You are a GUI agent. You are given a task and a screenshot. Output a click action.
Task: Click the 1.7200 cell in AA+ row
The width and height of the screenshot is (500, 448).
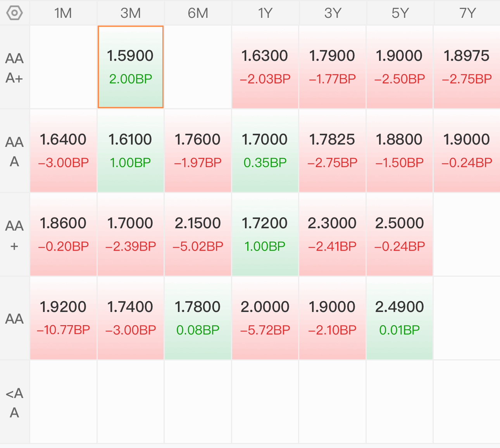click(265, 234)
